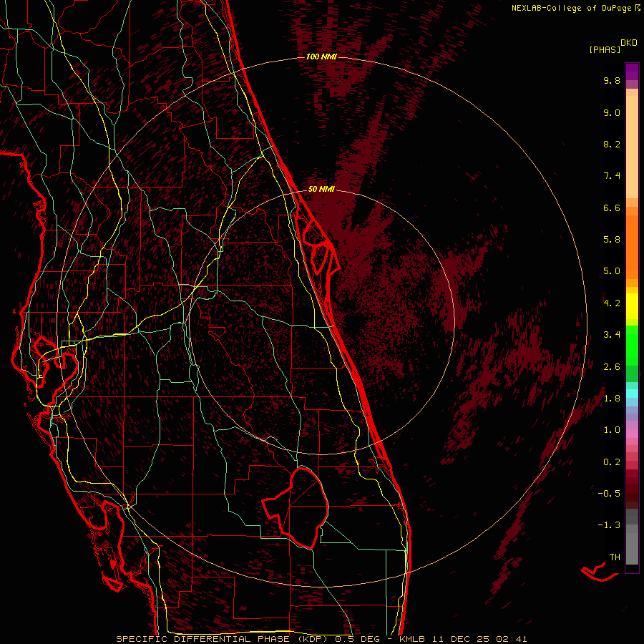
Task: Click the 5.8 value on the color scale
Action: [x=612, y=240]
